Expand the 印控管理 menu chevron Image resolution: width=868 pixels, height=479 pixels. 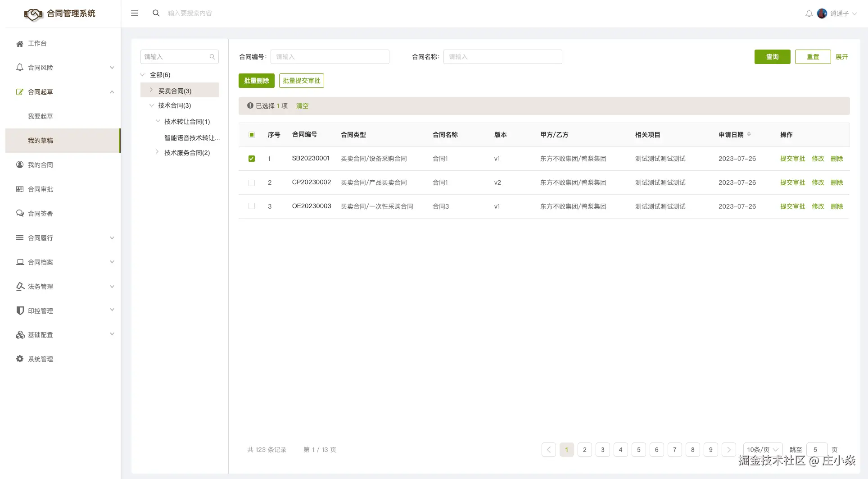(x=112, y=310)
